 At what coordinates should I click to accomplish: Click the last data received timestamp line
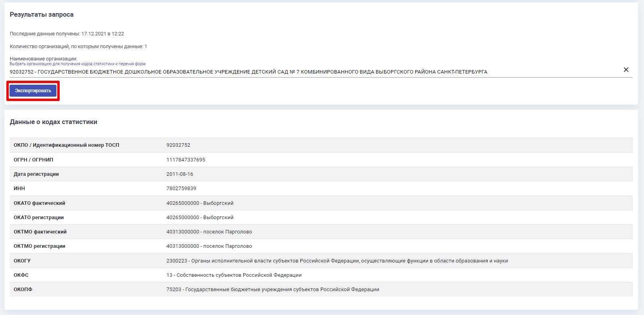point(67,34)
